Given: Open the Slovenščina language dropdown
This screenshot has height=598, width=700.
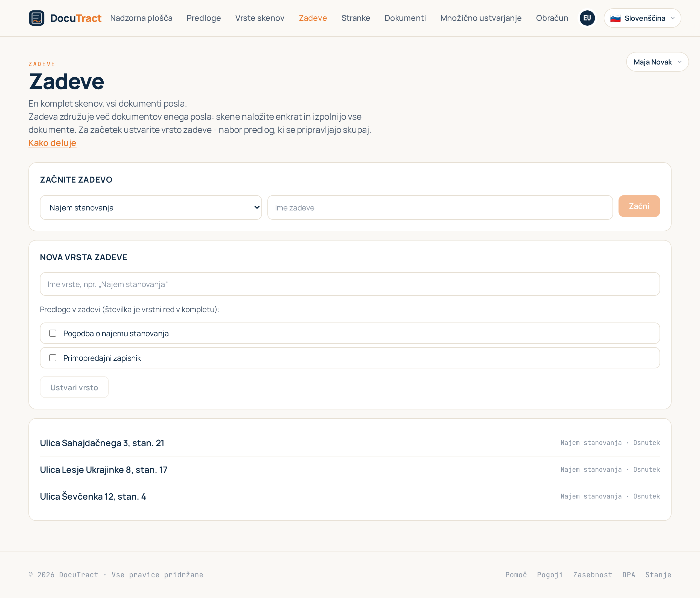Looking at the screenshot, I should pos(642,18).
